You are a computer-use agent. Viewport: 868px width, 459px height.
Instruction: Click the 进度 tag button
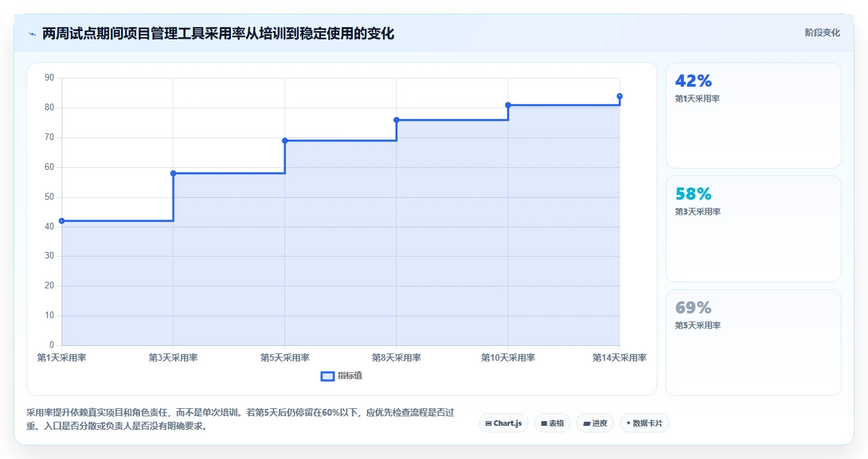(595, 423)
